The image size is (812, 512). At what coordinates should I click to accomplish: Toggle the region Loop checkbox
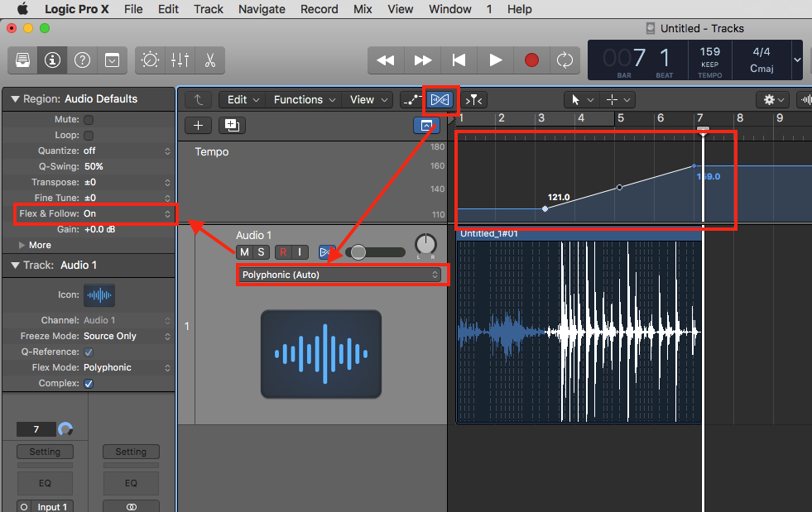click(89, 135)
